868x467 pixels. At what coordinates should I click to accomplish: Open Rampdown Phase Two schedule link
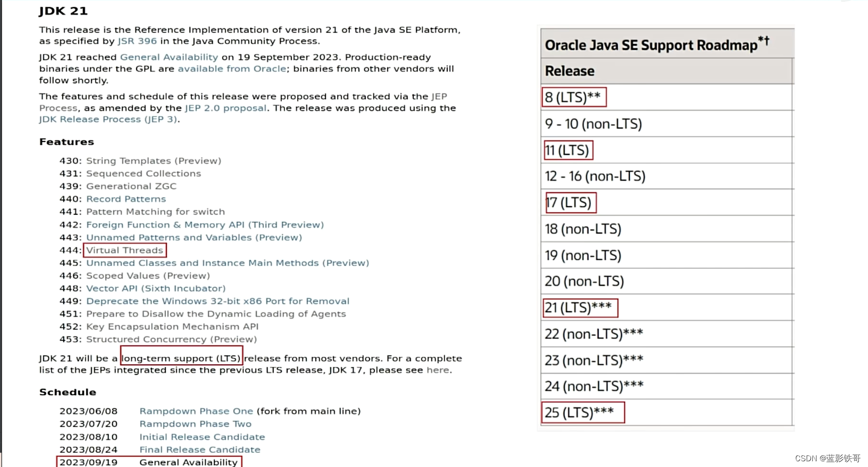pyautogui.click(x=195, y=424)
